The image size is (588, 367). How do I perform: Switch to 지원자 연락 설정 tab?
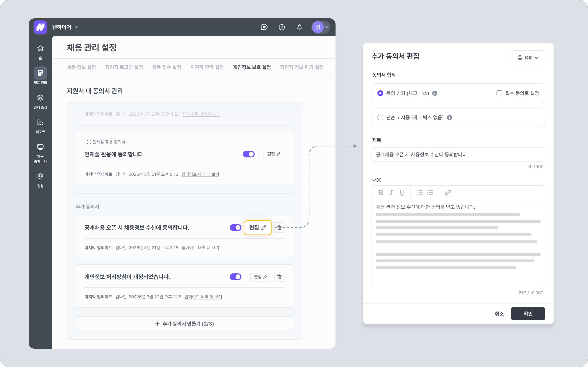pyautogui.click(x=207, y=67)
